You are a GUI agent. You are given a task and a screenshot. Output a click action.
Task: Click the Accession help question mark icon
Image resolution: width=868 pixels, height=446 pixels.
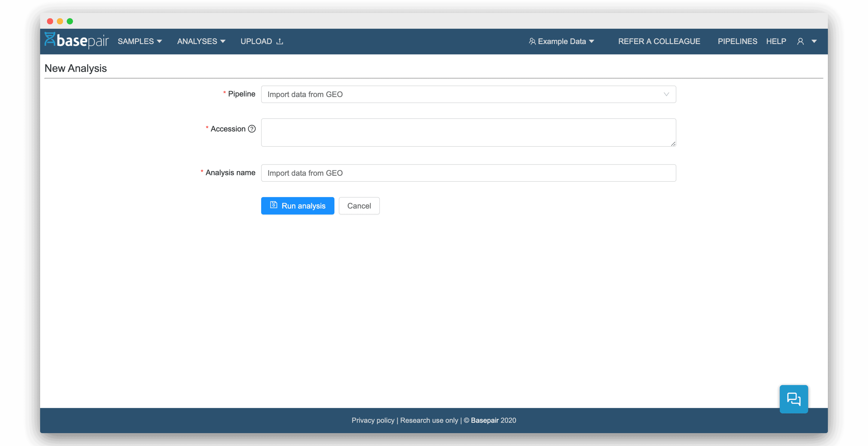click(x=252, y=128)
